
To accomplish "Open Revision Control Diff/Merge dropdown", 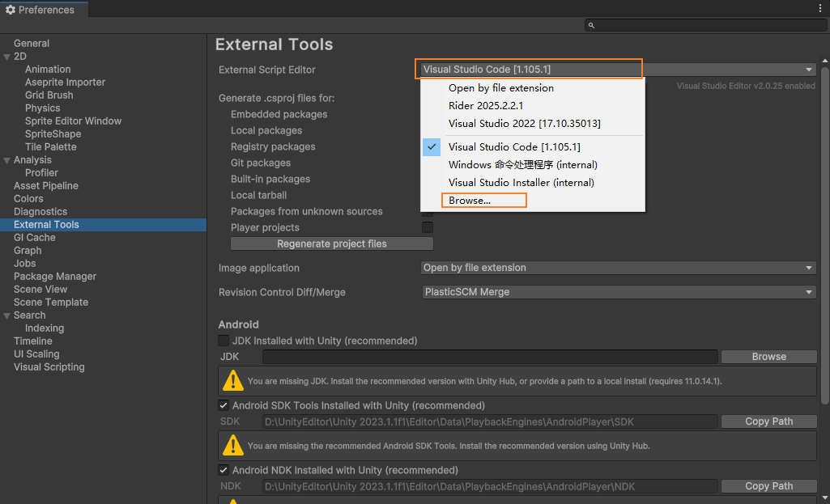I will [619, 292].
